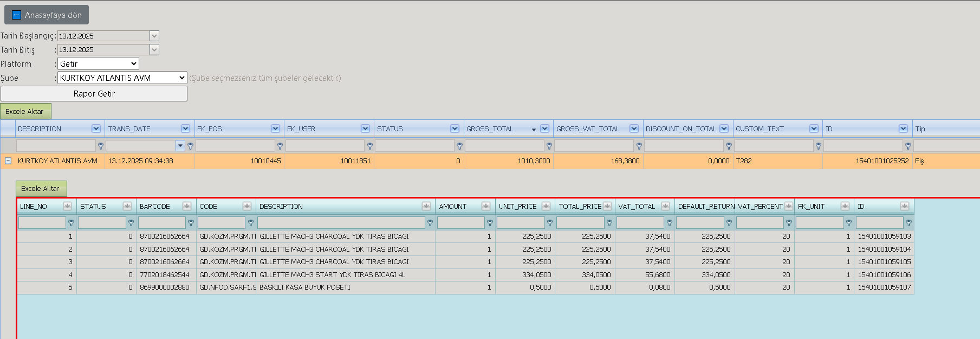Click the Anasayfaya dön button
The width and height of the screenshot is (980, 339).
coord(47,15)
